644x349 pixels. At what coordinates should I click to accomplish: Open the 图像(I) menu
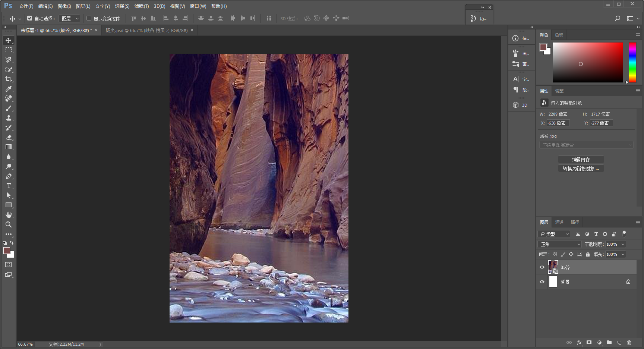coord(64,6)
